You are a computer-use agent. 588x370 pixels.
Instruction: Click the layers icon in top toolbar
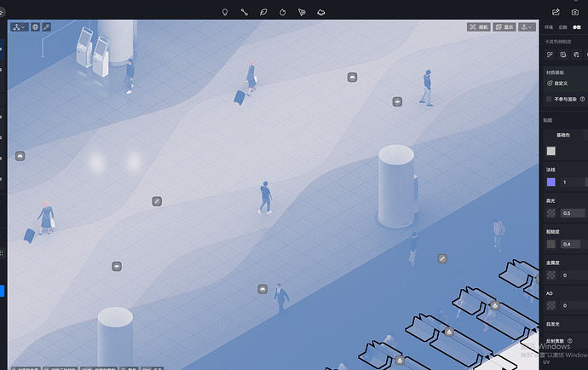321,12
